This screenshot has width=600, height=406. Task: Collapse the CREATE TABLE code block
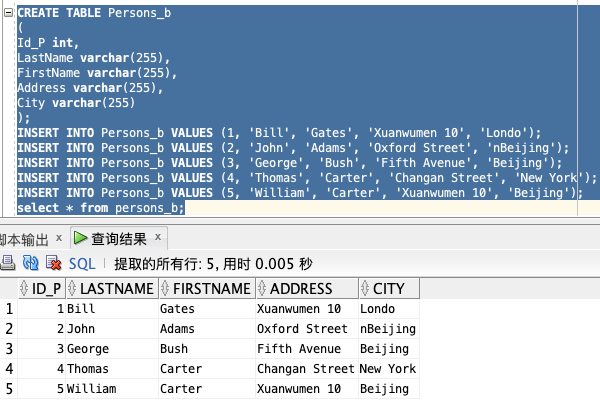[x=8, y=13]
